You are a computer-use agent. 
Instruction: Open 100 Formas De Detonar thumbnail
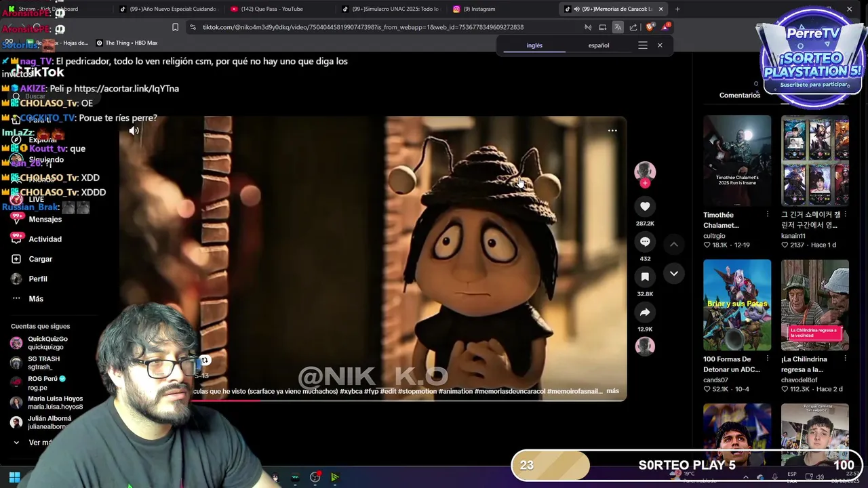[737, 305]
